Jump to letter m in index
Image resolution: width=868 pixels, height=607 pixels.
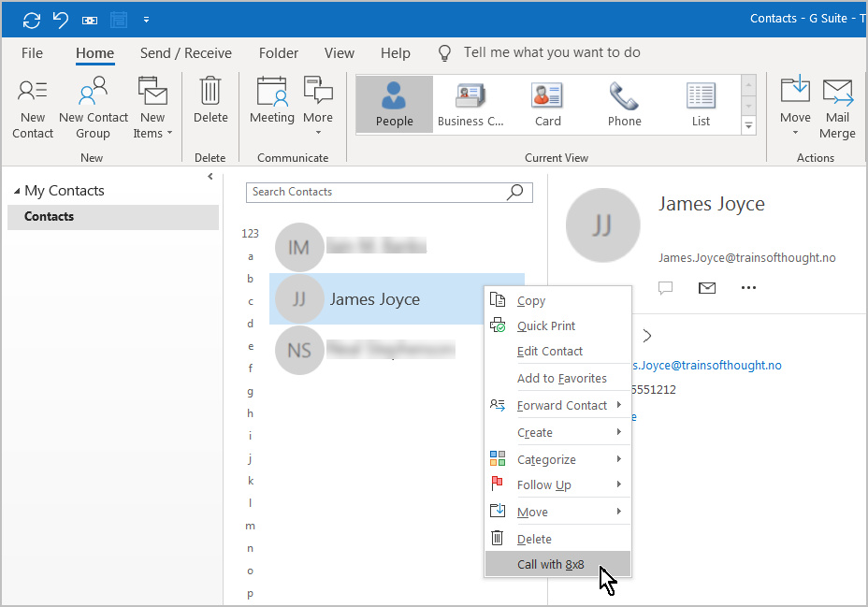coord(250,526)
